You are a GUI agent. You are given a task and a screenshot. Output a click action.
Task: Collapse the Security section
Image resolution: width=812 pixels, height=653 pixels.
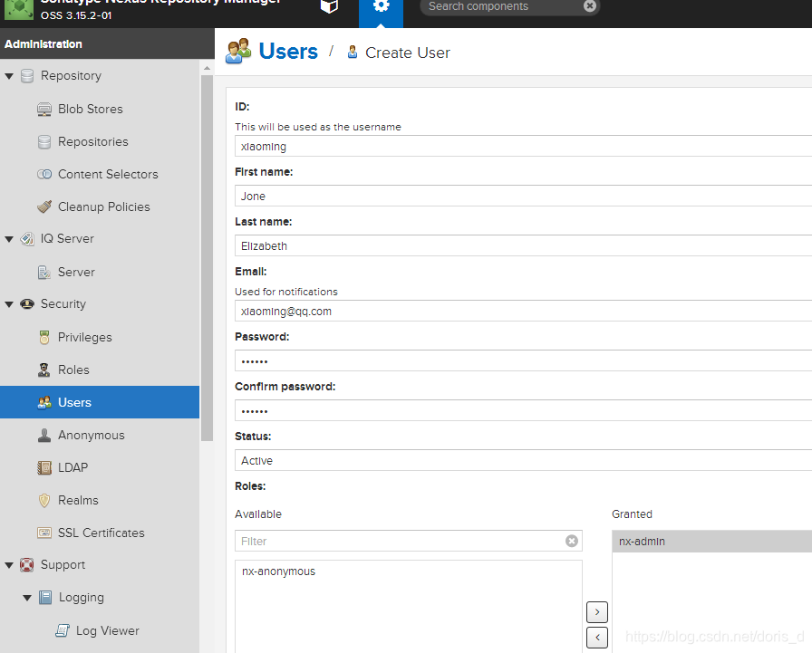click(x=9, y=304)
